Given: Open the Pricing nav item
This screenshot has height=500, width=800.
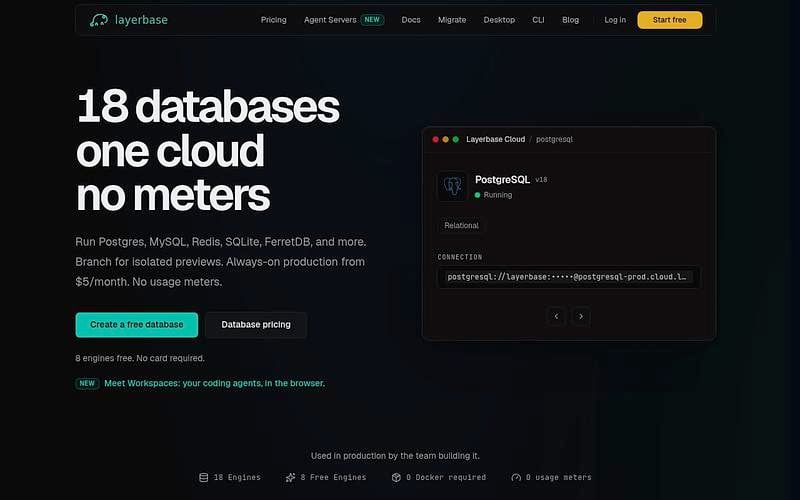Looking at the screenshot, I should 273,20.
